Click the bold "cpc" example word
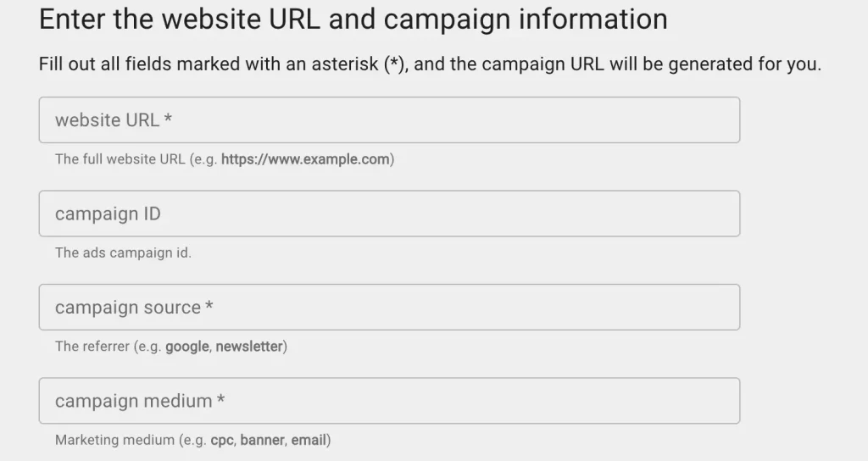The width and height of the screenshot is (868, 461). point(222,441)
